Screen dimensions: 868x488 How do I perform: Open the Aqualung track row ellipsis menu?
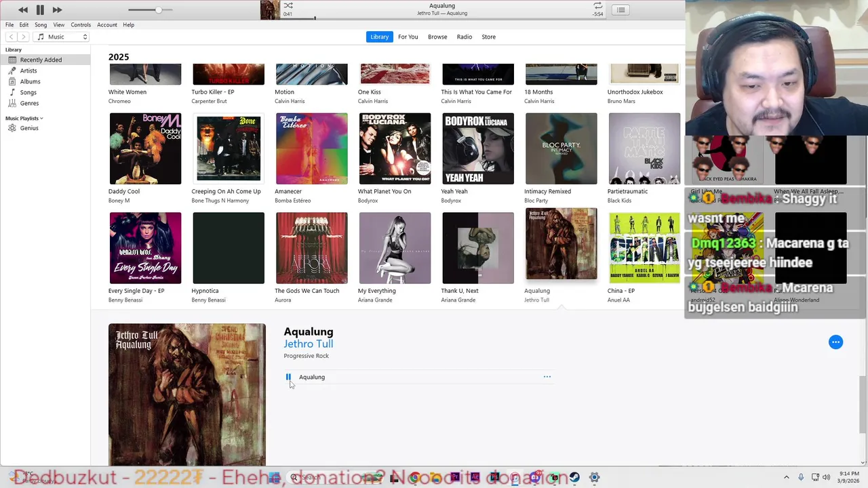[547, 377]
